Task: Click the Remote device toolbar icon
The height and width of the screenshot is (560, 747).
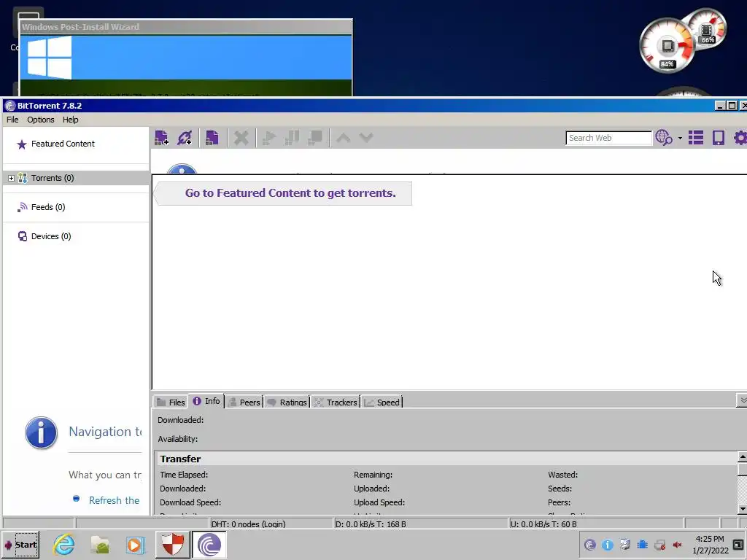Action: 719,138
